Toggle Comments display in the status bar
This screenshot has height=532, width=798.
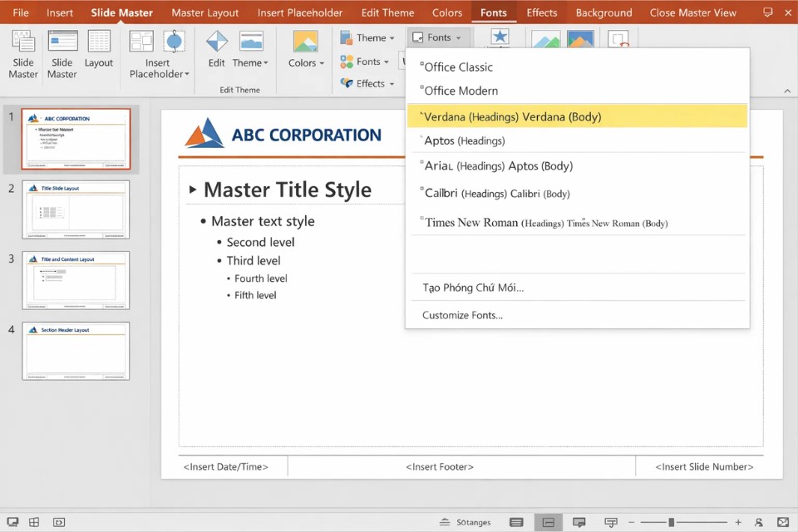pyautogui.click(x=579, y=522)
